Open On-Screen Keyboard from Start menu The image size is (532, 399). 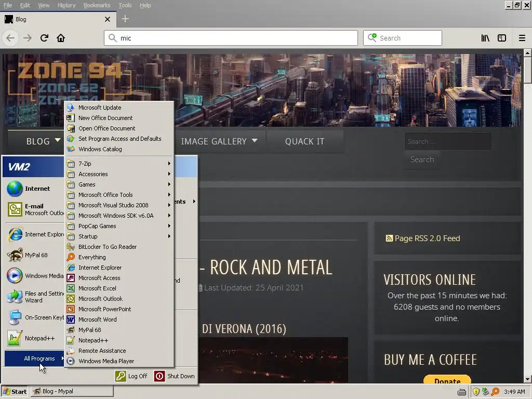click(x=35, y=317)
